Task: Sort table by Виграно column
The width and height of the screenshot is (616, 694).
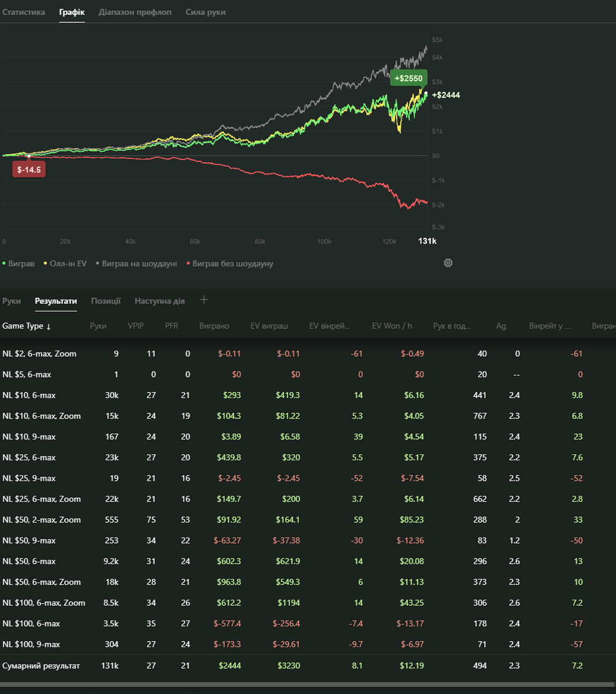Action: (x=214, y=326)
